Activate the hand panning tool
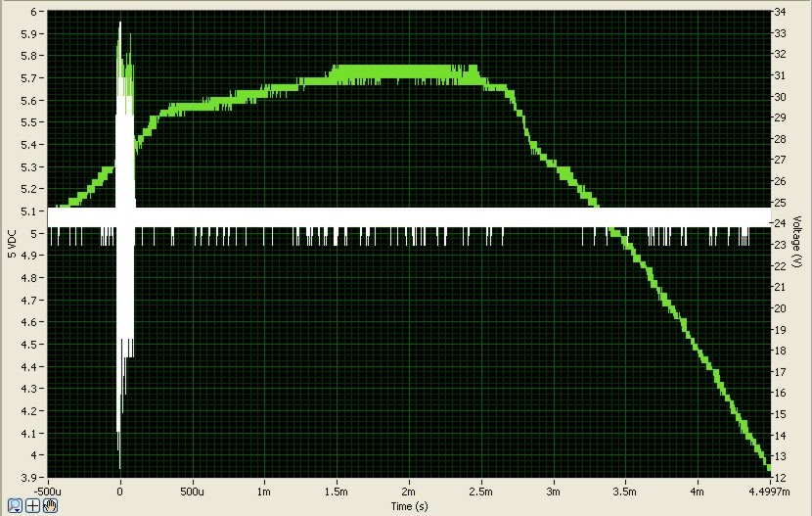812x516 pixels. click(x=50, y=505)
